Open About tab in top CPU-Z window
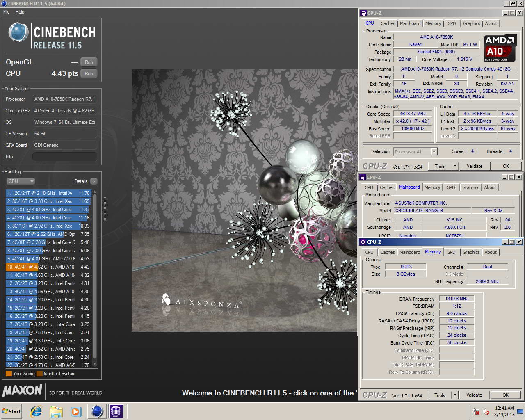 tap(491, 23)
